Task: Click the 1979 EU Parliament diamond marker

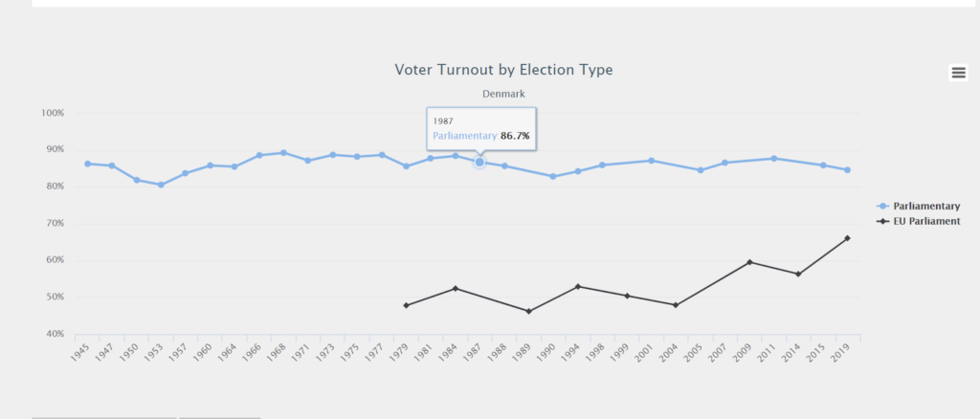Action: coord(406,305)
